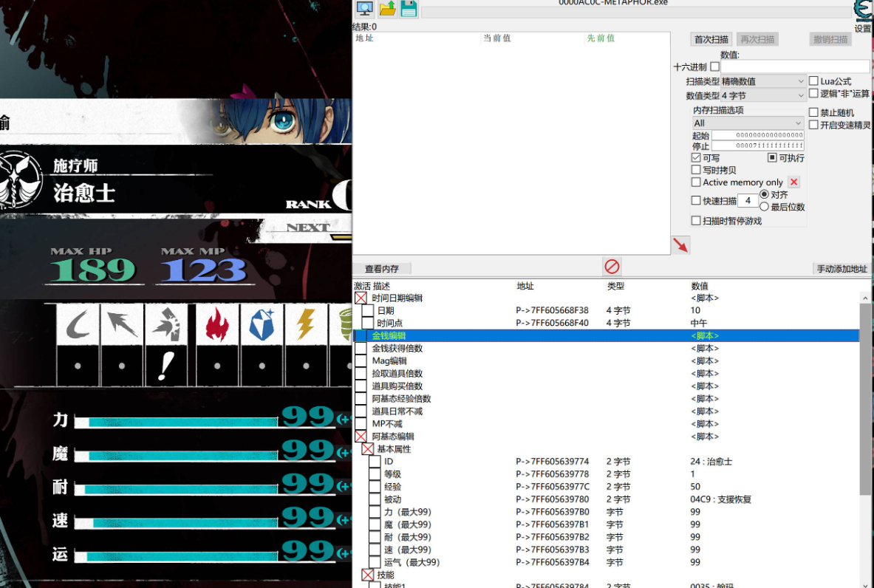This screenshot has height=588, width=874.
Task: Enable the Active memory only checkbox
Action: point(696,182)
